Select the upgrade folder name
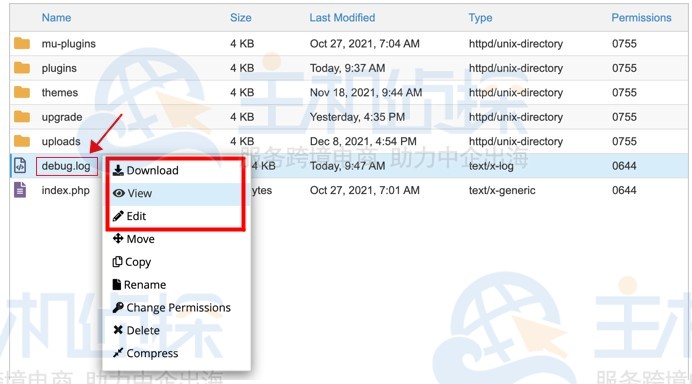 (62, 117)
